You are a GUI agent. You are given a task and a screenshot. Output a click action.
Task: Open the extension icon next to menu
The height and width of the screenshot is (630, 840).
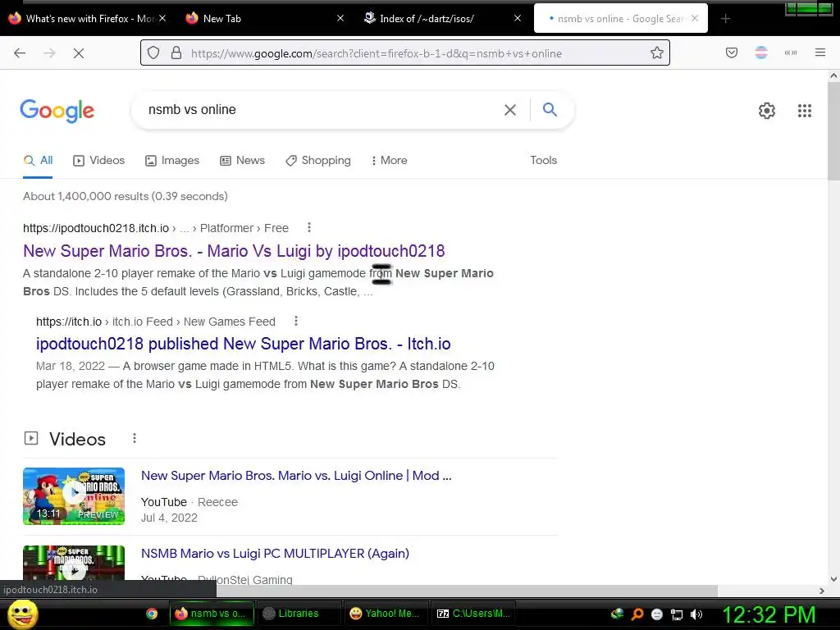[x=791, y=52]
